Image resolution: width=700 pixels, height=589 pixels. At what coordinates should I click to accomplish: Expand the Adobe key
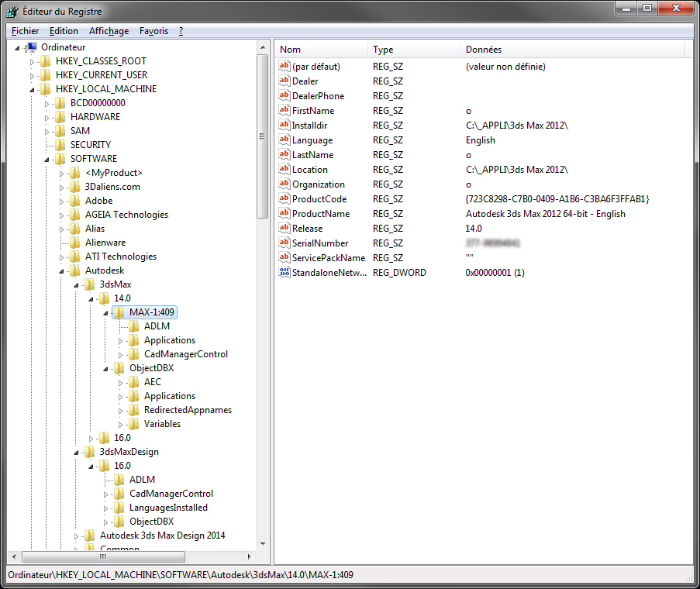point(61,201)
